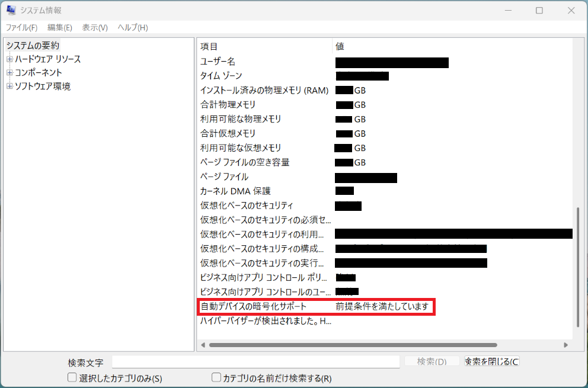Enable 選択したカテゴリのみ checkbox

tap(72, 377)
